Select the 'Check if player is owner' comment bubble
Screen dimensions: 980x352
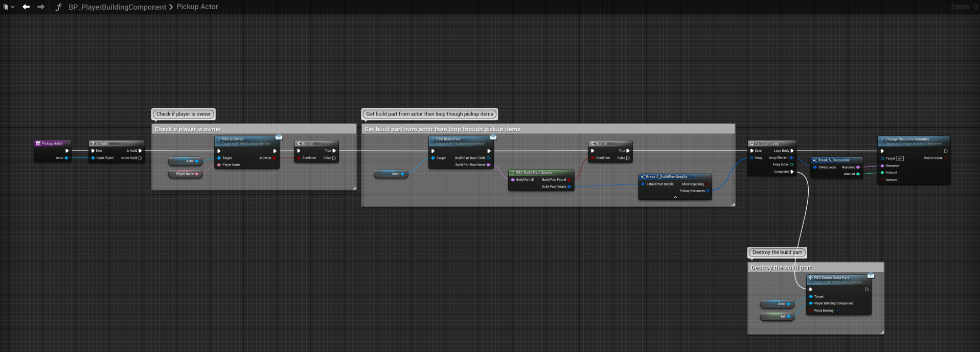coord(183,114)
